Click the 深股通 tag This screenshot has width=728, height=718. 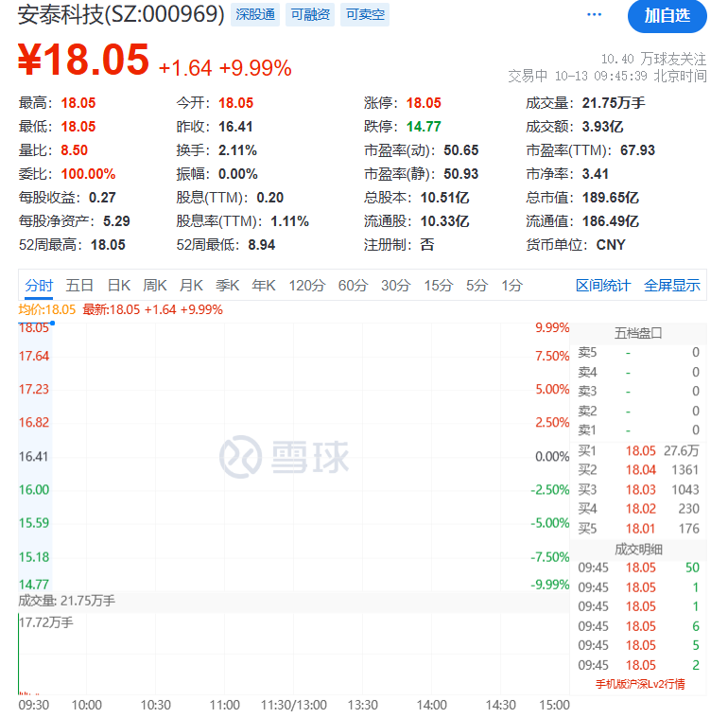coord(253,15)
